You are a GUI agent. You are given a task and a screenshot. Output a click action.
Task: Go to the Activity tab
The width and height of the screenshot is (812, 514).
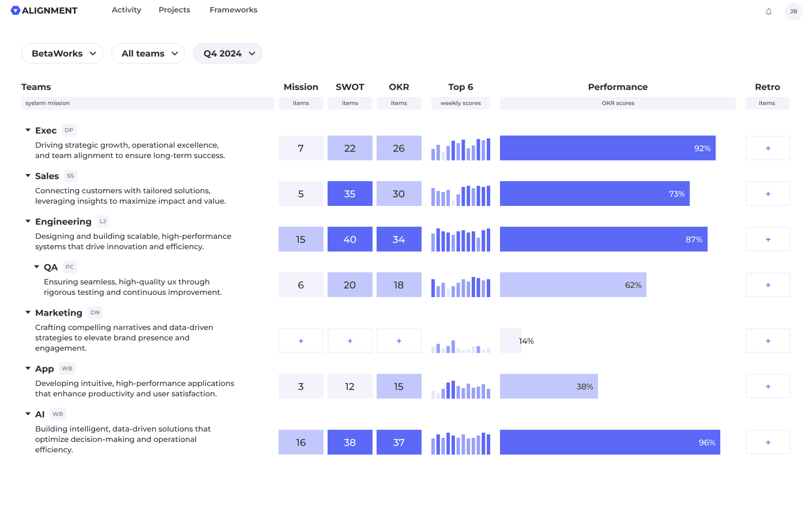[x=126, y=10]
